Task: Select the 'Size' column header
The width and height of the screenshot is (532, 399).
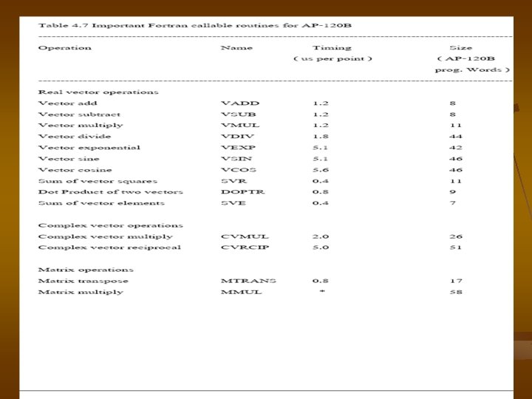Action: pyautogui.click(x=461, y=48)
